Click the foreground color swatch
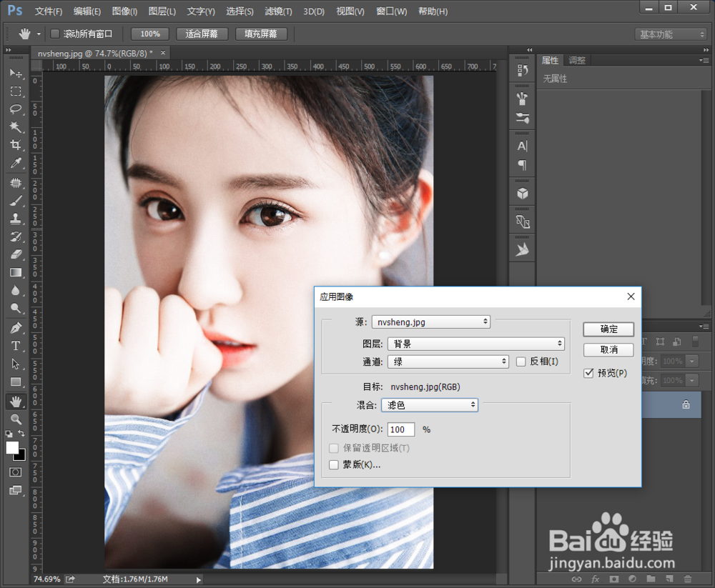This screenshot has width=715, height=588. [12, 448]
